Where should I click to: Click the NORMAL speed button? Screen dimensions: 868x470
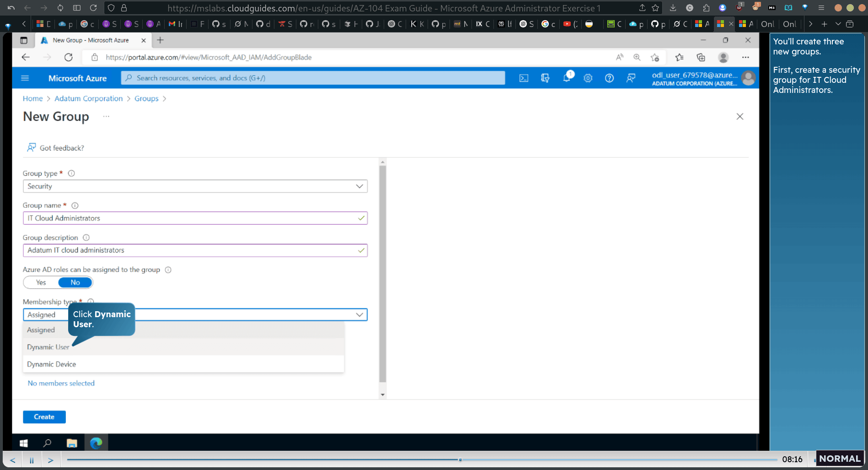tap(840, 459)
